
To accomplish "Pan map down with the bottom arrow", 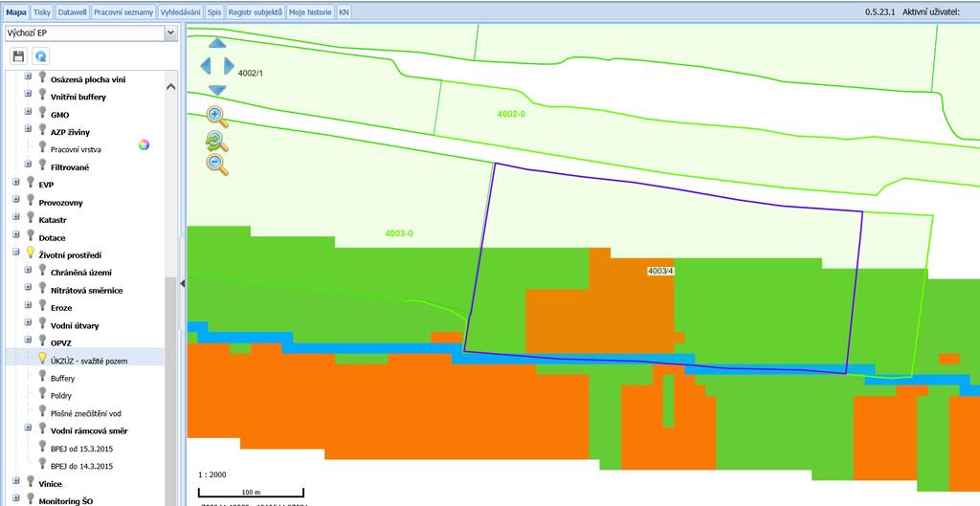I will pos(217,90).
